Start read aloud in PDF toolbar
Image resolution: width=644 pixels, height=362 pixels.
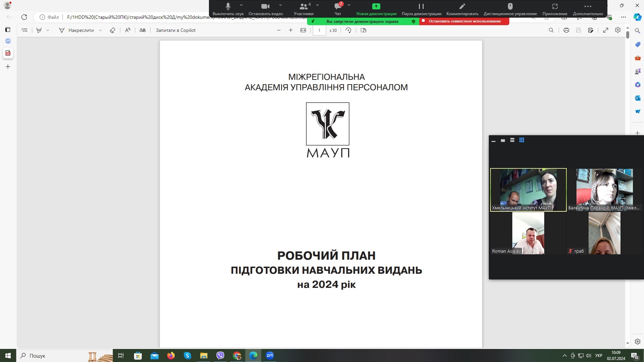coord(128,30)
